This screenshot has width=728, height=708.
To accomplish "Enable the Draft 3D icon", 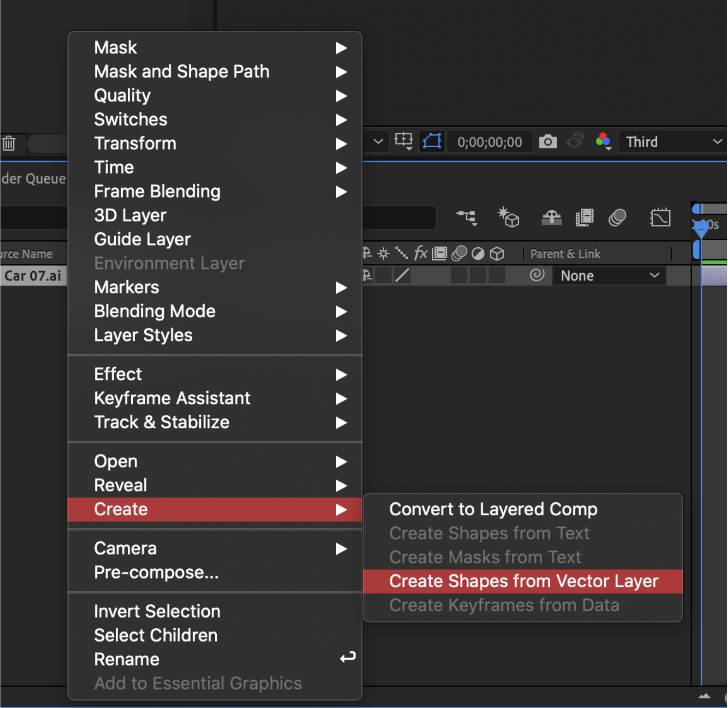I will [x=508, y=217].
